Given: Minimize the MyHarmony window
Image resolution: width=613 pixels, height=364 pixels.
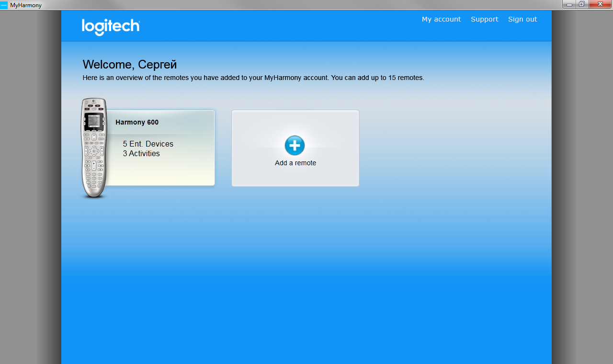Looking at the screenshot, I should (569, 4).
